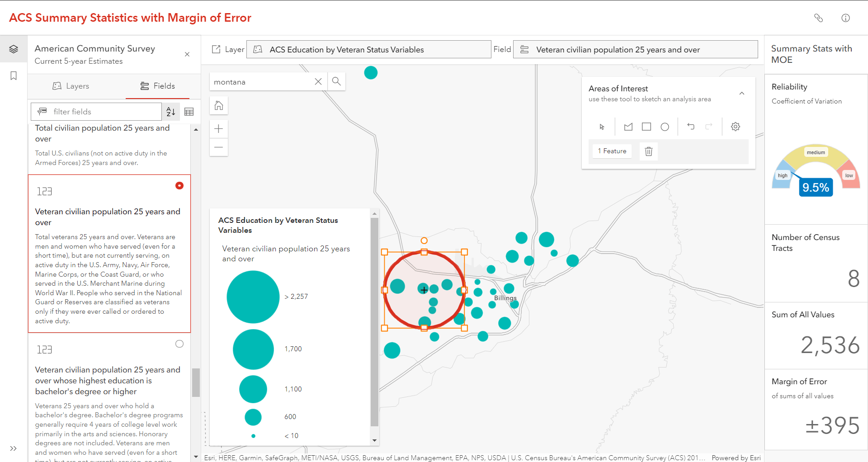Choose the circle sketch tool

[665, 127]
